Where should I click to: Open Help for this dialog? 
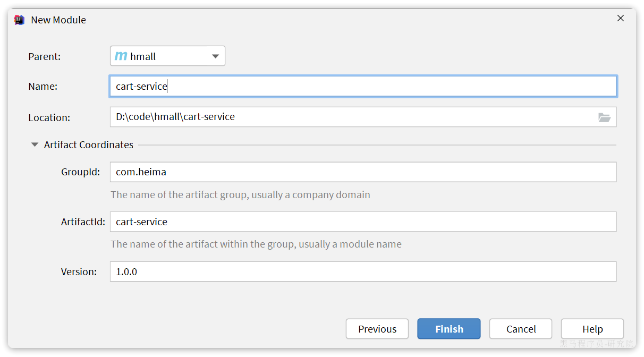(592, 329)
